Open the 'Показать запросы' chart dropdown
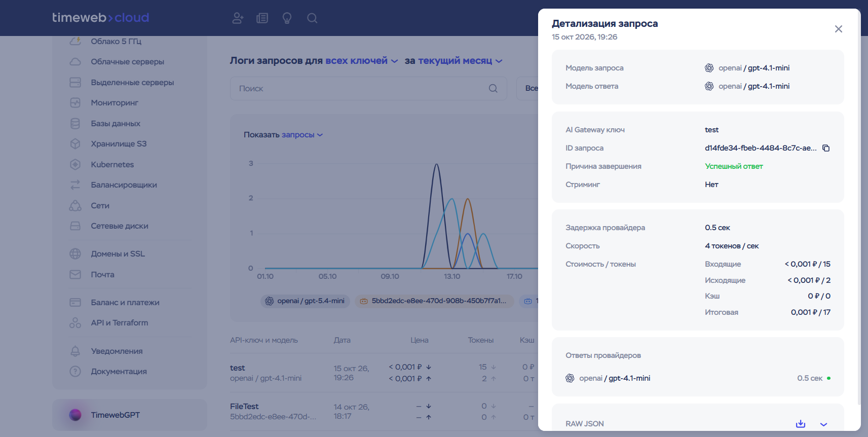This screenshot has height=437, width=868. 302,135
